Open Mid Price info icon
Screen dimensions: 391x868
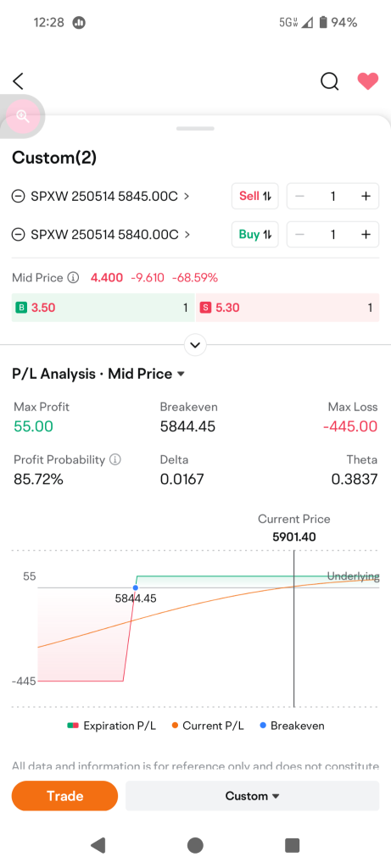point(73,277)
